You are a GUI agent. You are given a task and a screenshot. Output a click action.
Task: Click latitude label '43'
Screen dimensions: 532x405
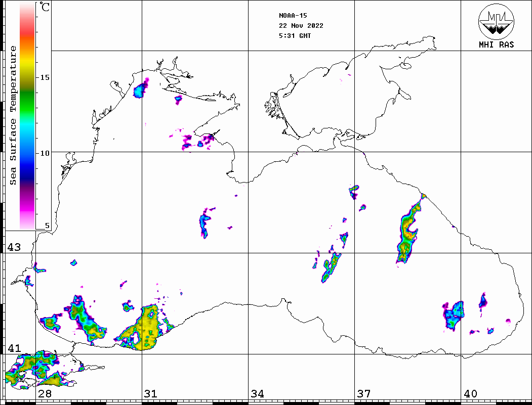point(14,247)
